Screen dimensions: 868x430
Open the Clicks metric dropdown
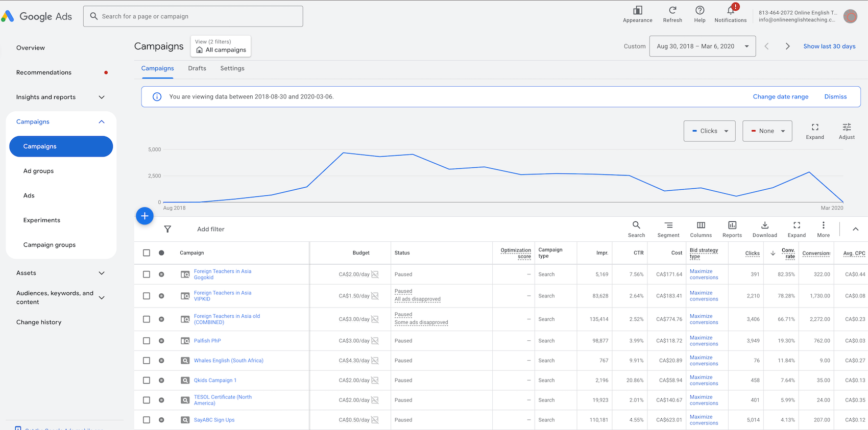[710, 131]
